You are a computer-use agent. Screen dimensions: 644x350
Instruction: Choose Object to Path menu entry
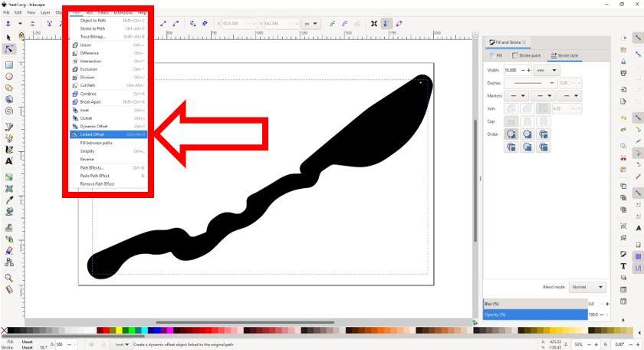[108, 21]
